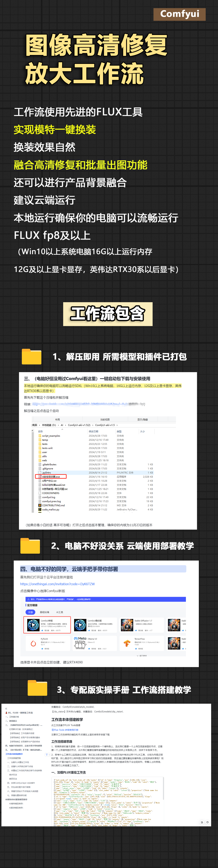Select the 基础环境 tab
The height and width of the screenshot is (868, 218).
[44, 612]
